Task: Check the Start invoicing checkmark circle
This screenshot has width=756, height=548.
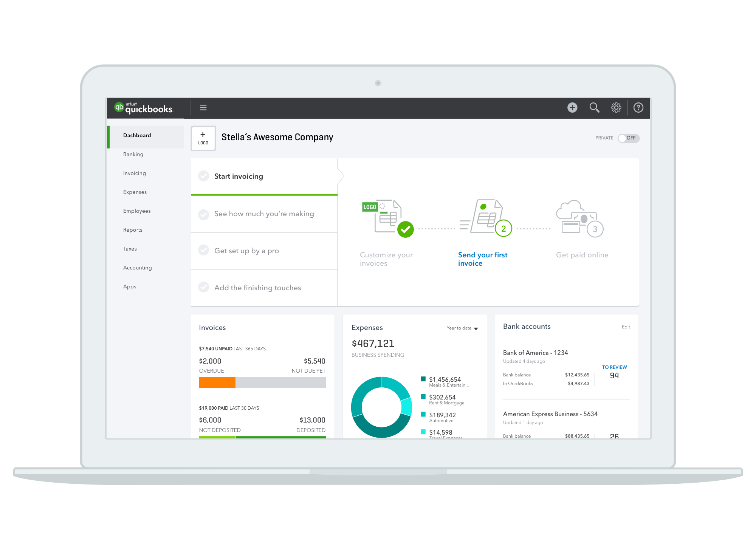Action: coord(204,176)
